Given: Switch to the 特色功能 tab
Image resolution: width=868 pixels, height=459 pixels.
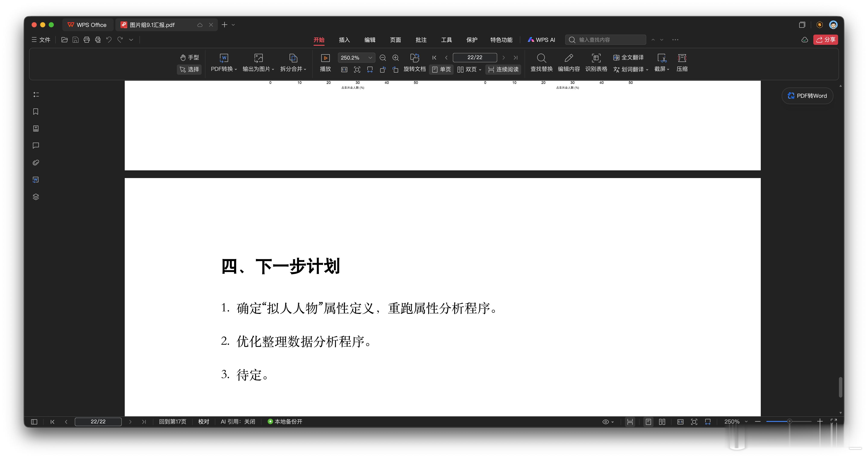Looking at the screenshot, I should (501, 40).
